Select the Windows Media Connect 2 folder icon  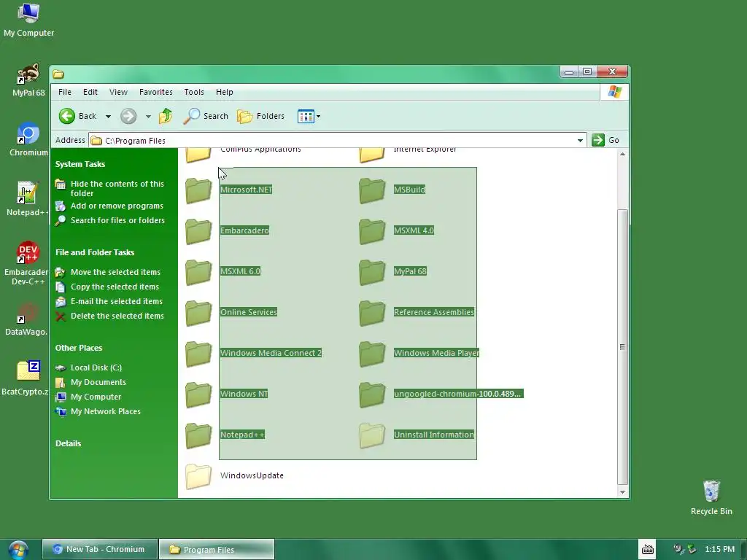[x=198, y=354]
